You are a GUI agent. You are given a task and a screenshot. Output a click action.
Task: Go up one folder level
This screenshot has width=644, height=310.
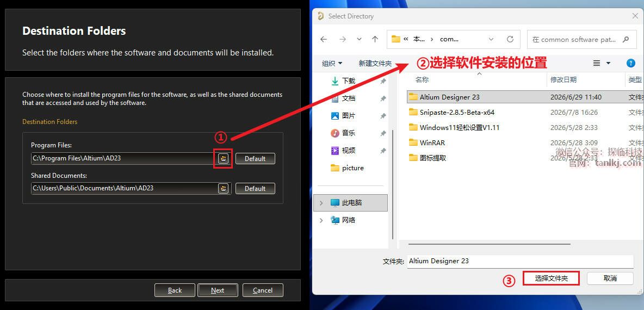pos(375,39)
